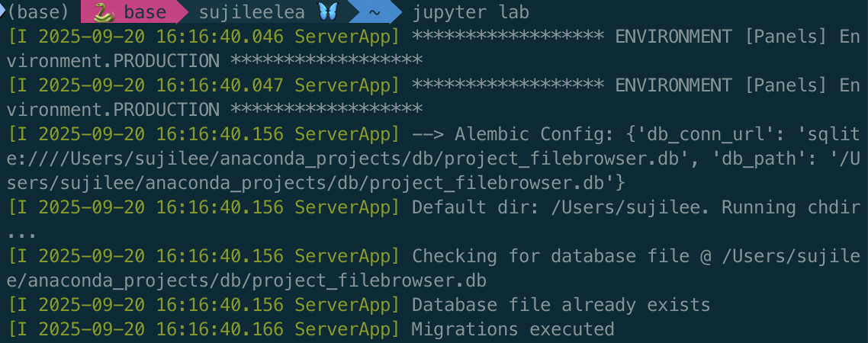Click the "Migrations executed" message
The height and width of the screenshot is (343, 868).
click(x=513, y=329)
